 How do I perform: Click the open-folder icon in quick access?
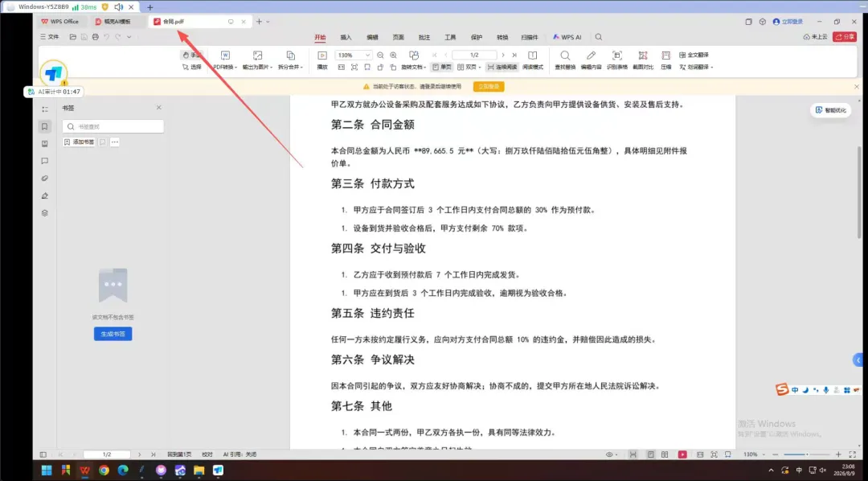click(72, 37)
